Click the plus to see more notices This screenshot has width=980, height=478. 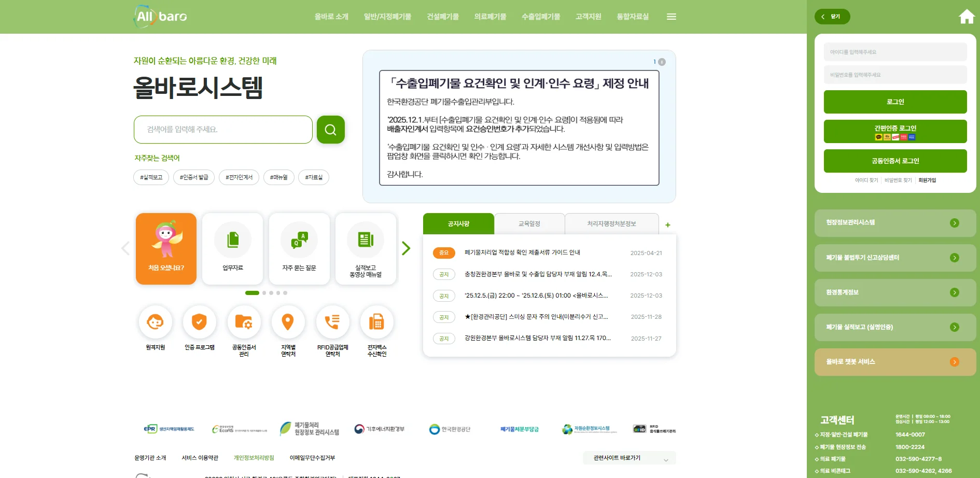click(x=667, y=224)
